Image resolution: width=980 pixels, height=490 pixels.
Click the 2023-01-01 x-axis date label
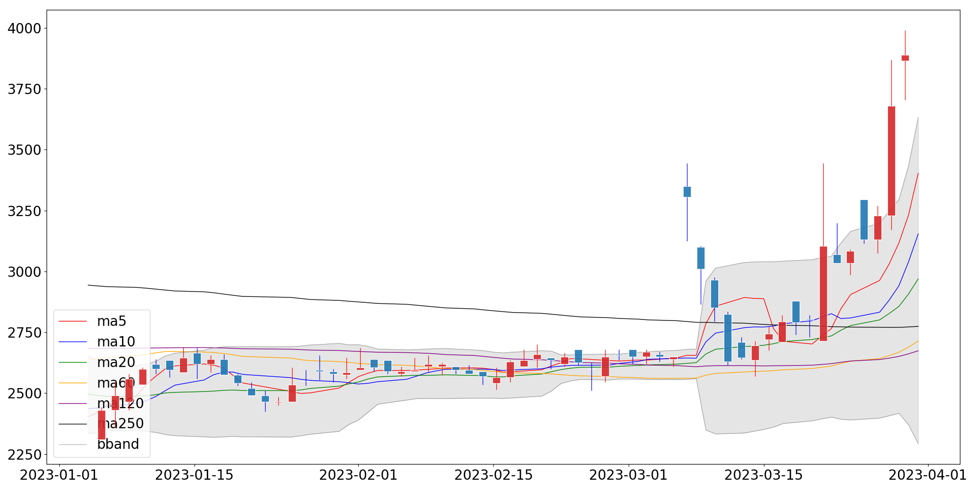point(59,476)
